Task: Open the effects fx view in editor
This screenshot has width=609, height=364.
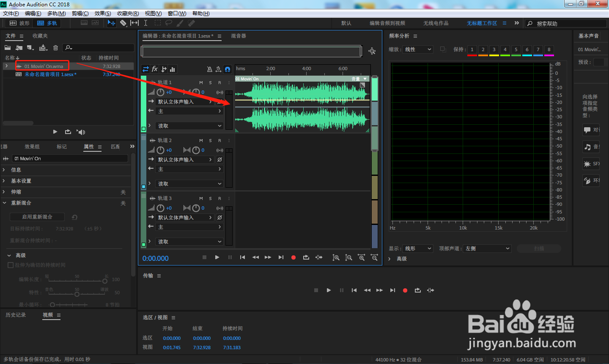Action: coord(155,69)
